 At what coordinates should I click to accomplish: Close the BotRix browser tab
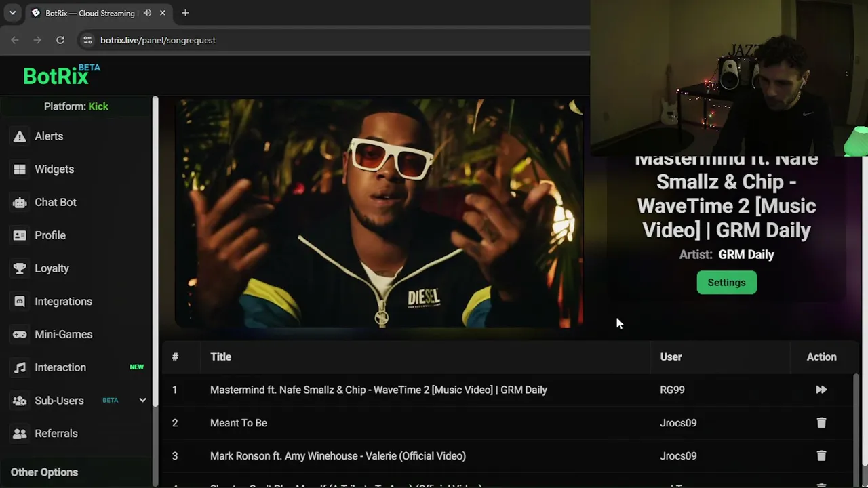(163, 13)
